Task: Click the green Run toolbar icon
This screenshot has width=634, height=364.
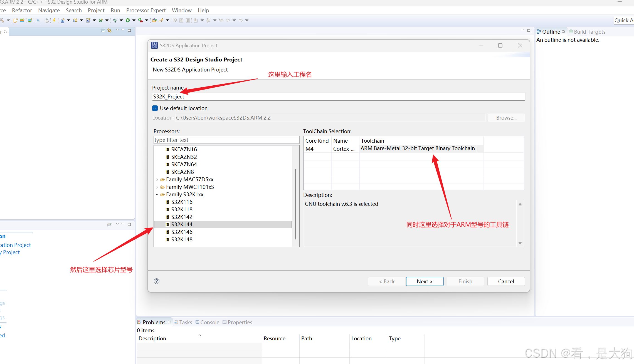Action: pyautogui.click(x=128, y=20)
